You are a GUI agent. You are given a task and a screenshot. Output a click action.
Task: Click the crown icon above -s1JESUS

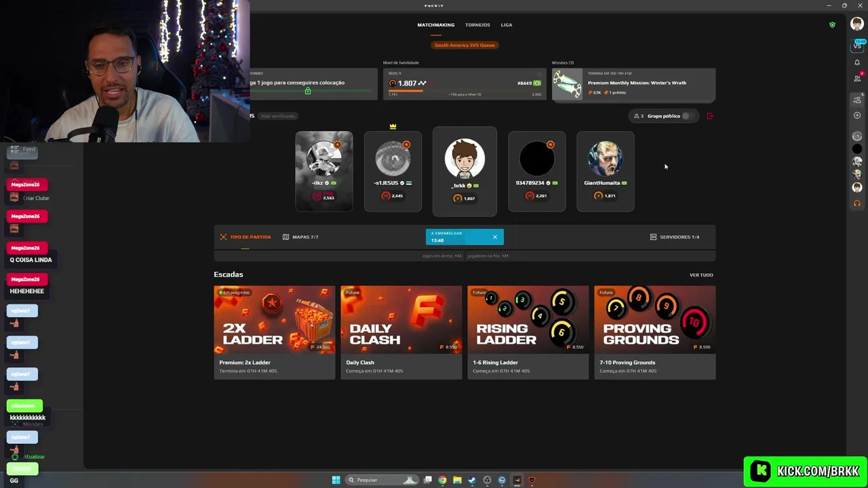[393, 126]
